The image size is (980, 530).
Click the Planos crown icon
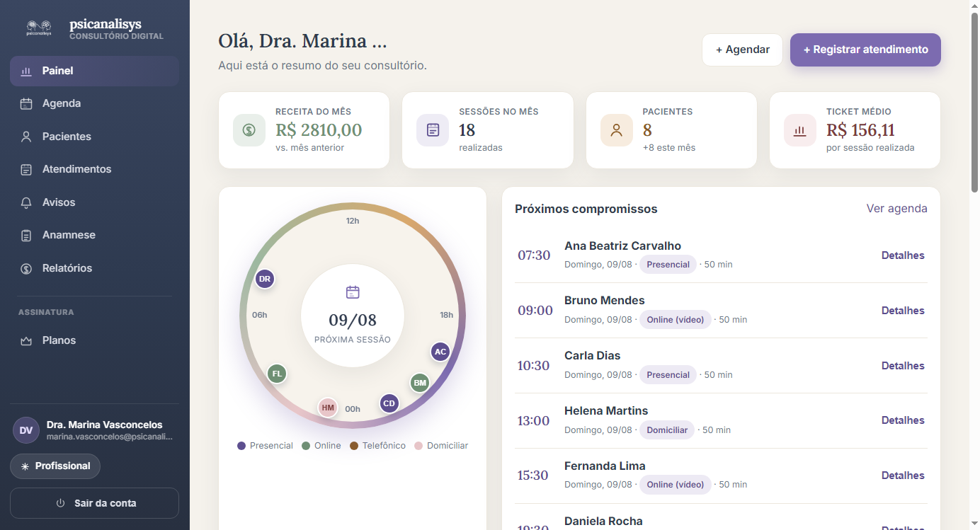pos(26,340)
